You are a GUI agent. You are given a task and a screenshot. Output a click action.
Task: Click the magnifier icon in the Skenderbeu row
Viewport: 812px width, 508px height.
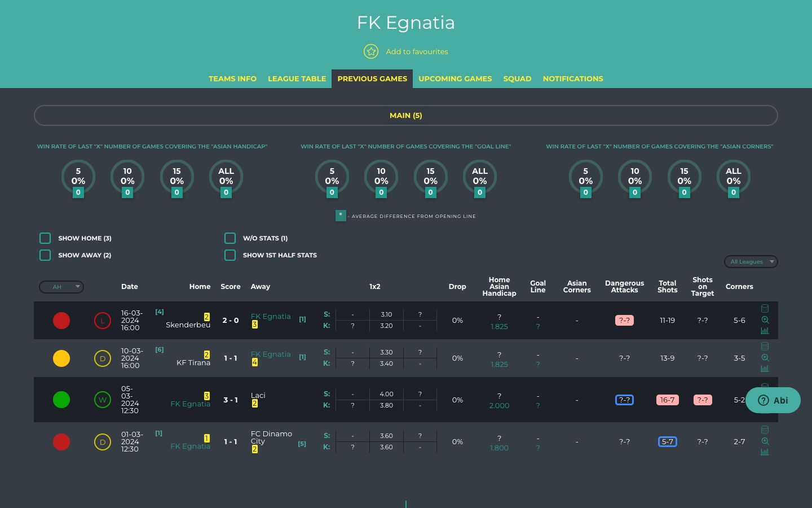pos(765,319)
